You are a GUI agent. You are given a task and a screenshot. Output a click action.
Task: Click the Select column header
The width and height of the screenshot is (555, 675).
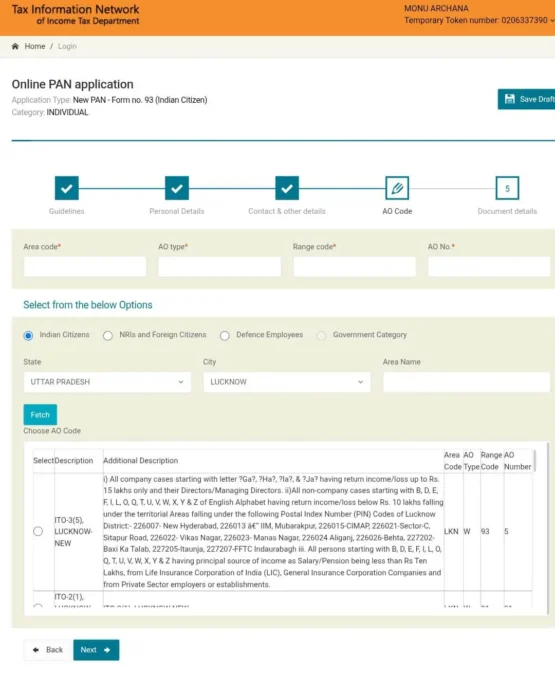(x=43, y=461)
